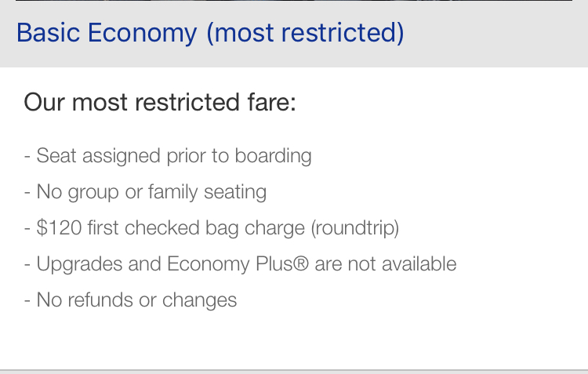Click the "$120" amount in the bag charge line
The image size is (588, 374).
59,227
